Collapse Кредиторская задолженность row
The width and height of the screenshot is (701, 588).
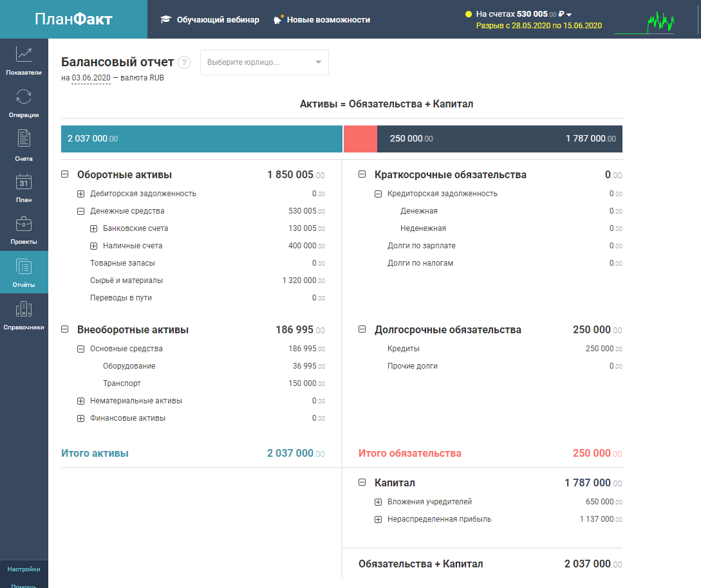point(379,194)
